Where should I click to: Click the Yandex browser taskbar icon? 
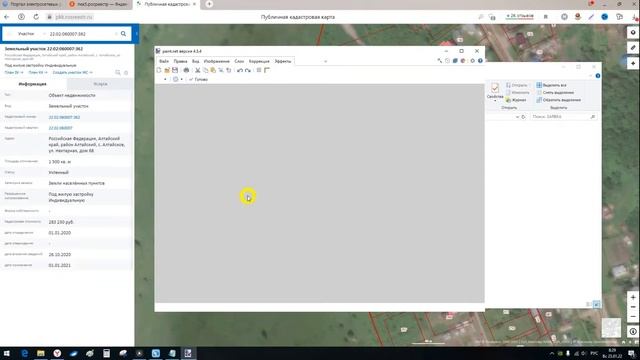57,353
